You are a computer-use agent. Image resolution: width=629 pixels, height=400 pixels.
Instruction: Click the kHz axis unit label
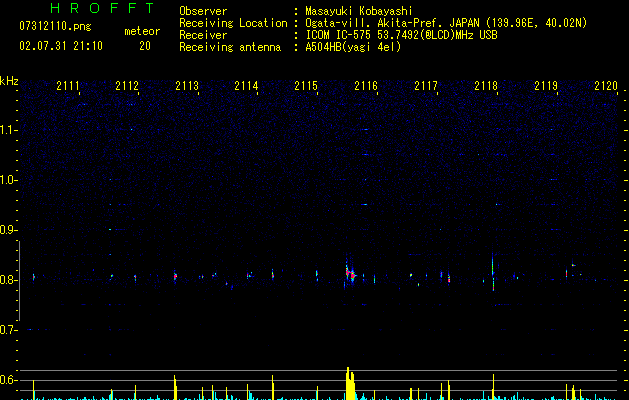coord(9,81)
